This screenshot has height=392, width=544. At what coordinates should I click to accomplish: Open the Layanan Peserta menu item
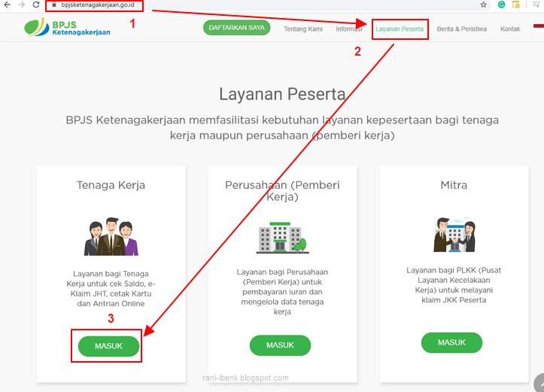click(x=400, y=29)
